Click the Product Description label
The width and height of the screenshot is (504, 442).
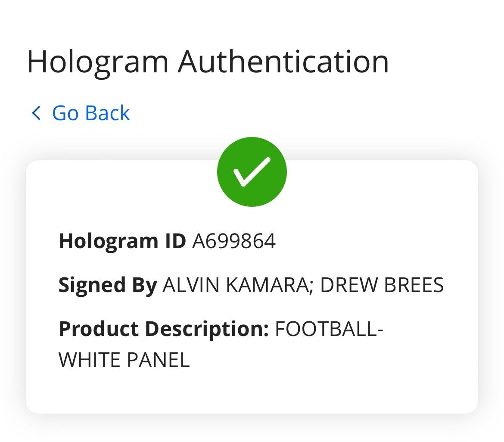[x=164, y=329]
